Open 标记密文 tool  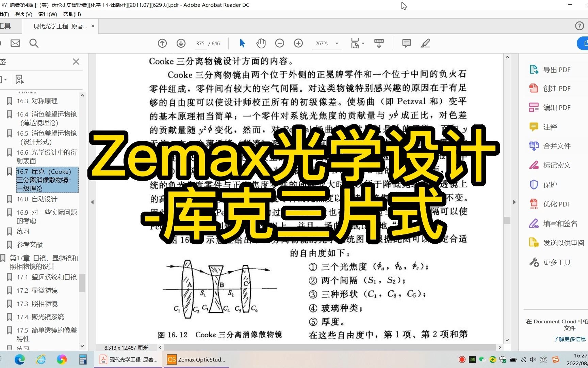[550, 165]
